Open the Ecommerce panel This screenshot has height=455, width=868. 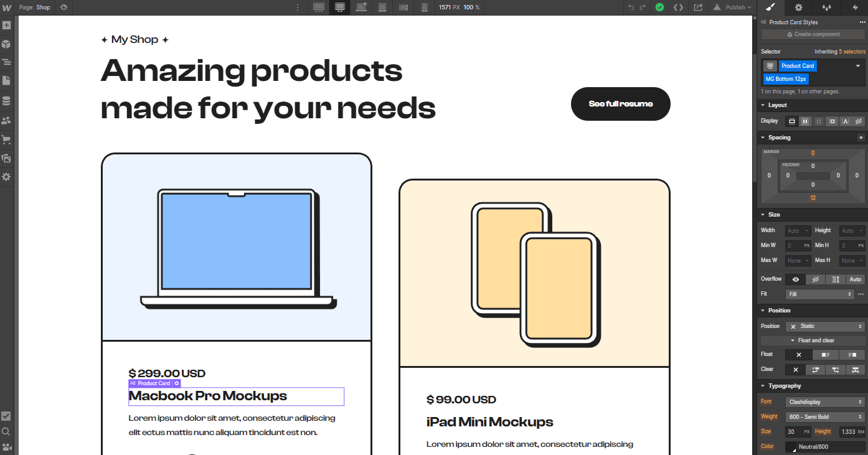6,138
